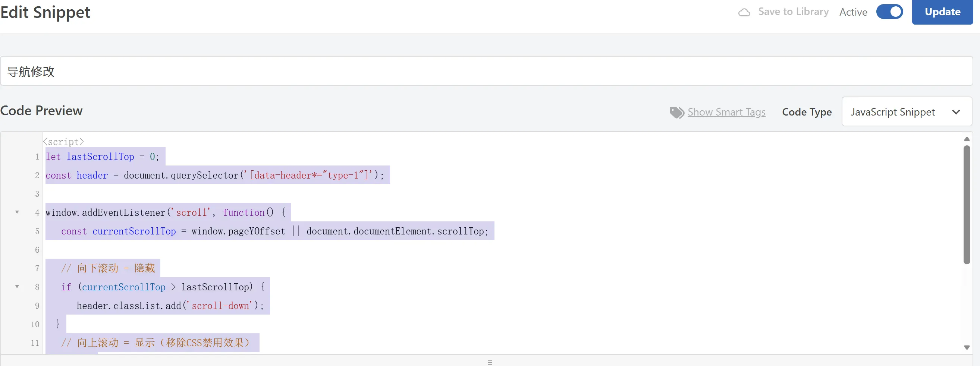Place cursor on empty line 6

click(x=228, y=250)
